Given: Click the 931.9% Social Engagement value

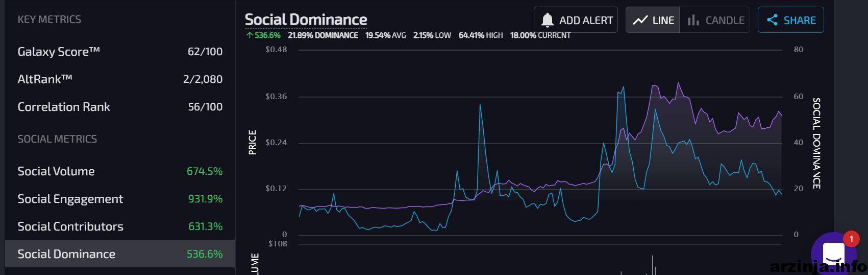Looking at the screenshot, I should click(x=205, y=199).
